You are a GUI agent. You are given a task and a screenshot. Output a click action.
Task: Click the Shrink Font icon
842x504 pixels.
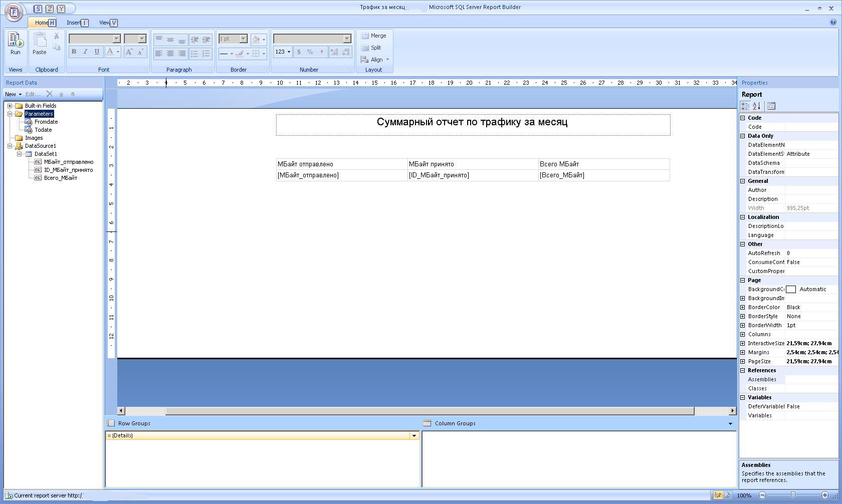(x=141, y=52)
